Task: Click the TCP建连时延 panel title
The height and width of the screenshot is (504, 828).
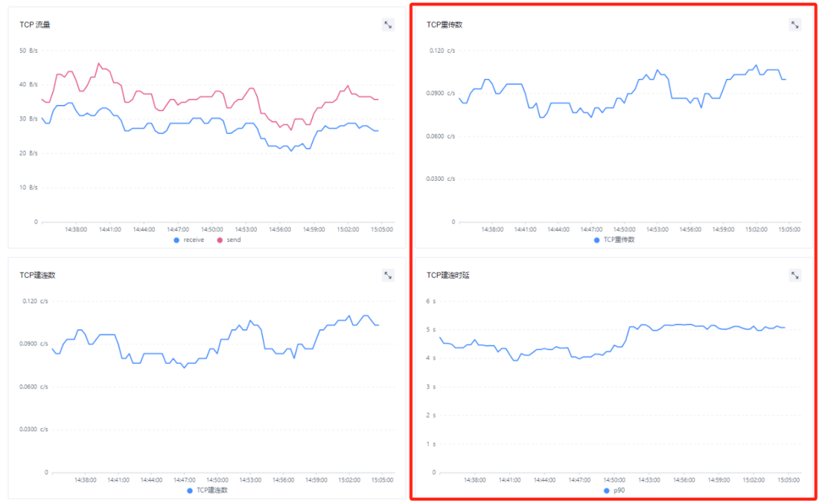Action: [x=448, y=275]
